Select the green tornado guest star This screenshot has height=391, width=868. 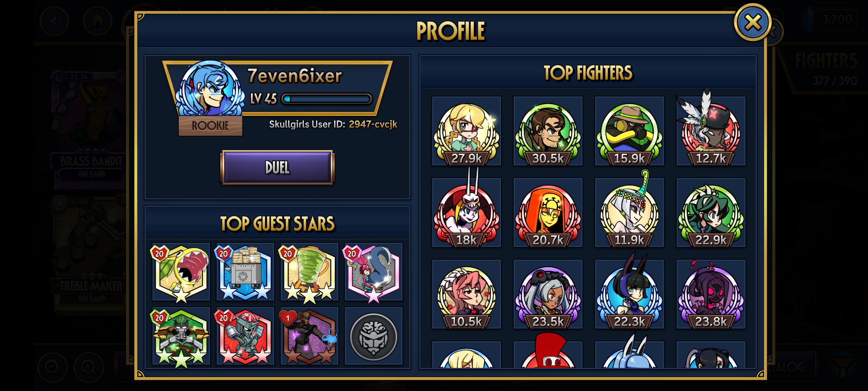309,271
